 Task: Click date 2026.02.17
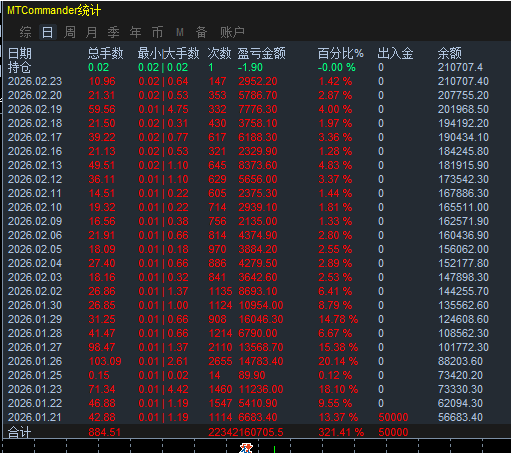35,137
